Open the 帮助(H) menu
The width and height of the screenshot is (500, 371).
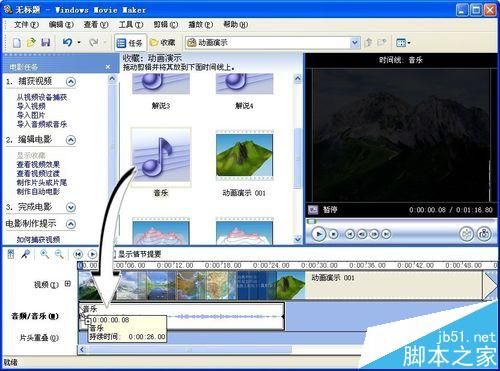click(x=236, y=25)
